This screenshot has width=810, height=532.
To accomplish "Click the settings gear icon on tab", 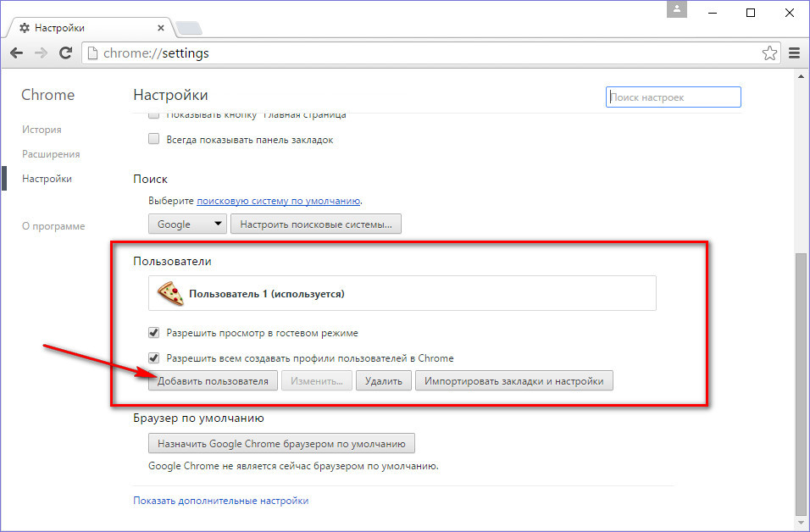I will [24, 28].
